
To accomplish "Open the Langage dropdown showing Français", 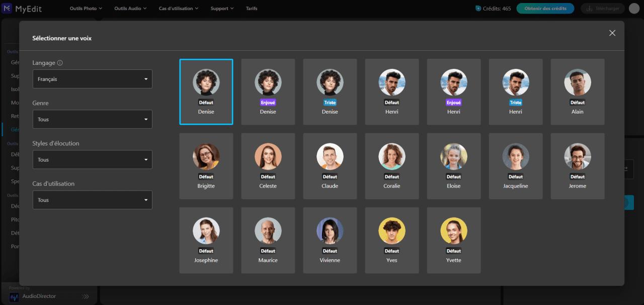I will (92, 79).
